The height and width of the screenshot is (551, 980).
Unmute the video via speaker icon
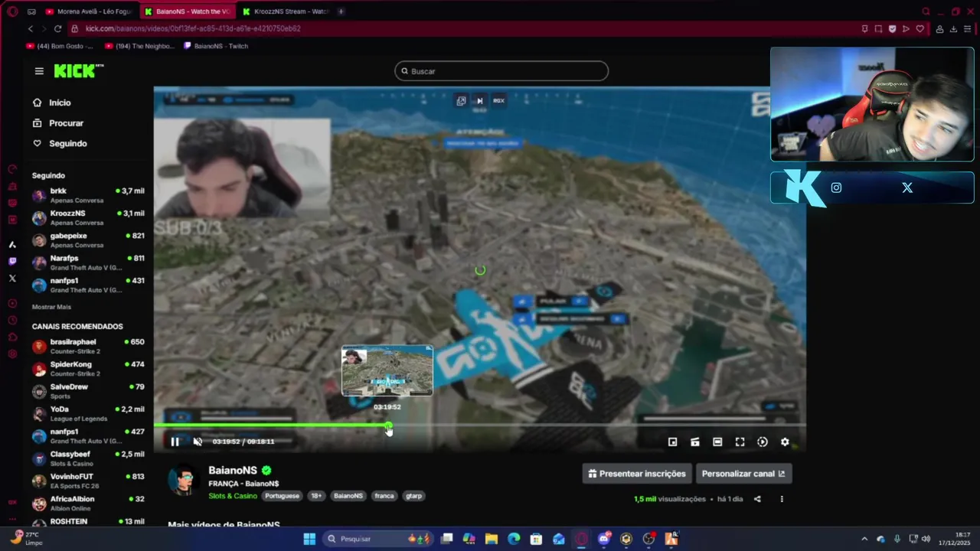(198, 442)
